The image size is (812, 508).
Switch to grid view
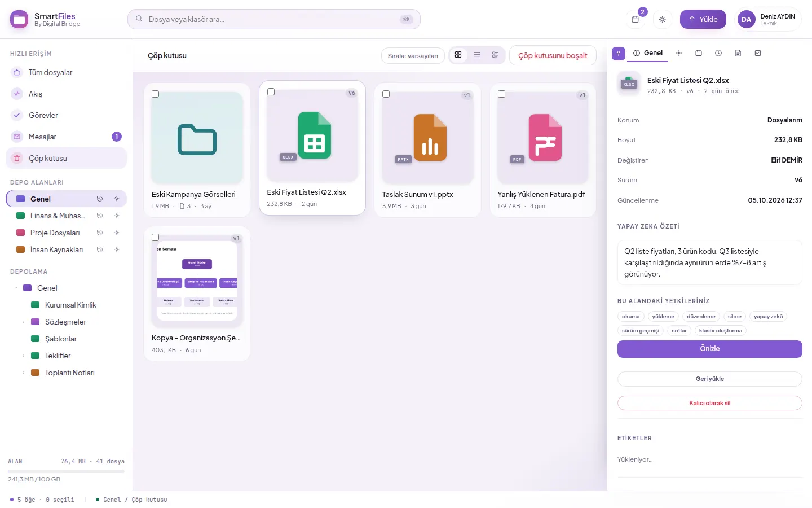point(458,55)
